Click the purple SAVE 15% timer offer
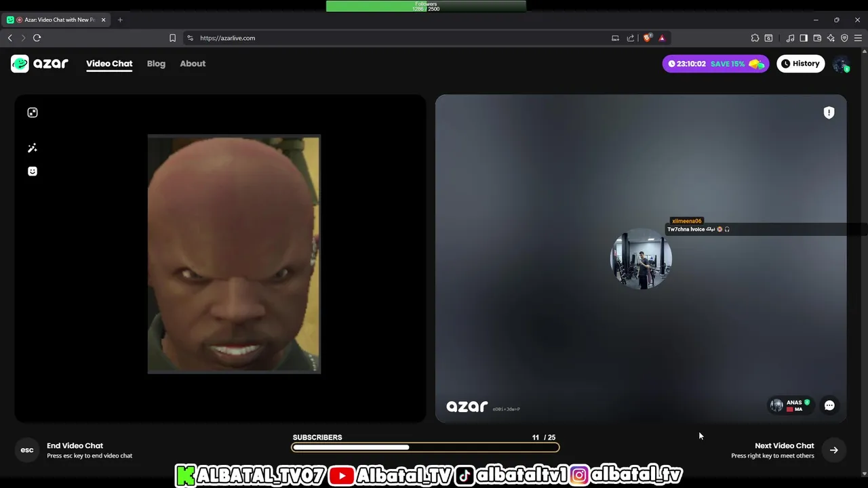Image resolution: width=868 pixels, height=488 pixels. point(716,64)
